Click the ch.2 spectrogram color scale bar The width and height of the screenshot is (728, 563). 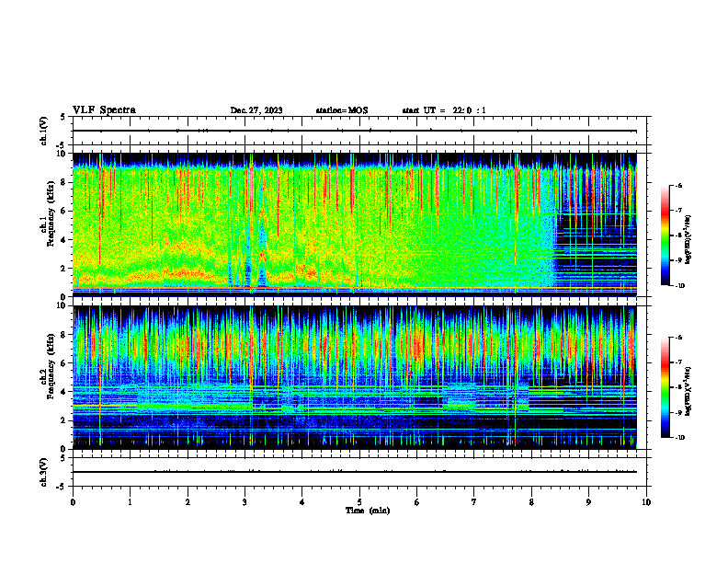click(665, 387)
